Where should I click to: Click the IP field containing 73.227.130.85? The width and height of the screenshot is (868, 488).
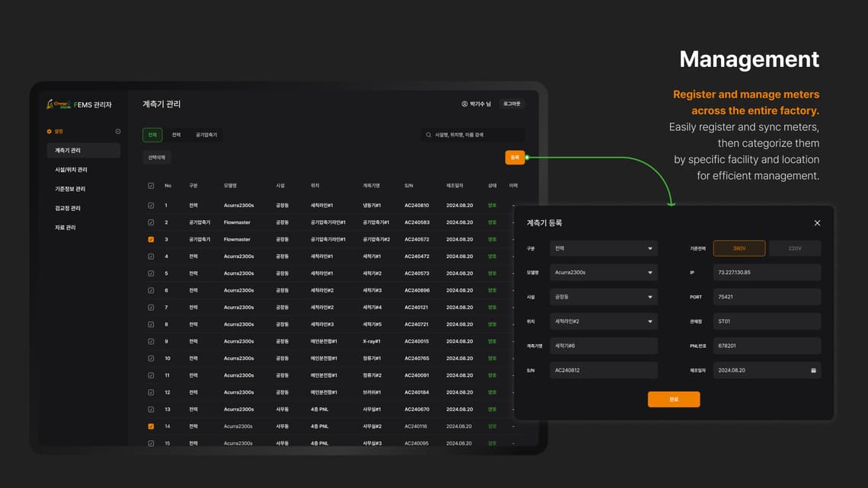(x=767, y=273)
